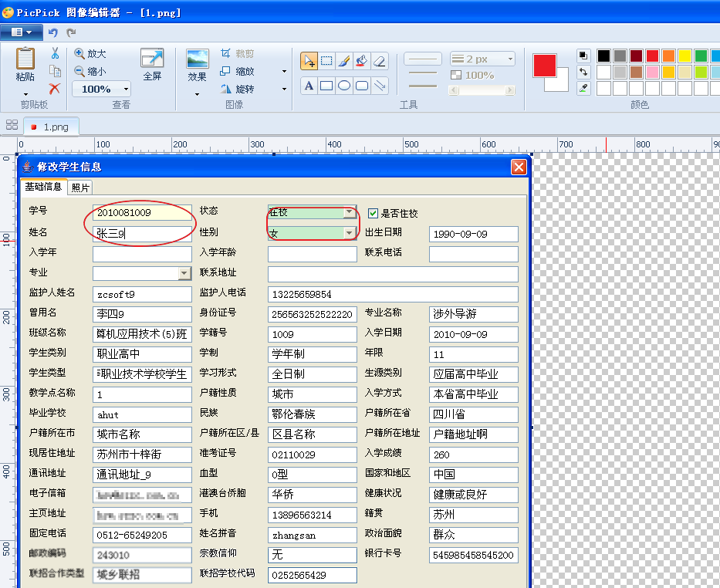Viewport: 720px width, 588px height.
Task: Select the Eraser tool
Action: click(379, 61)
